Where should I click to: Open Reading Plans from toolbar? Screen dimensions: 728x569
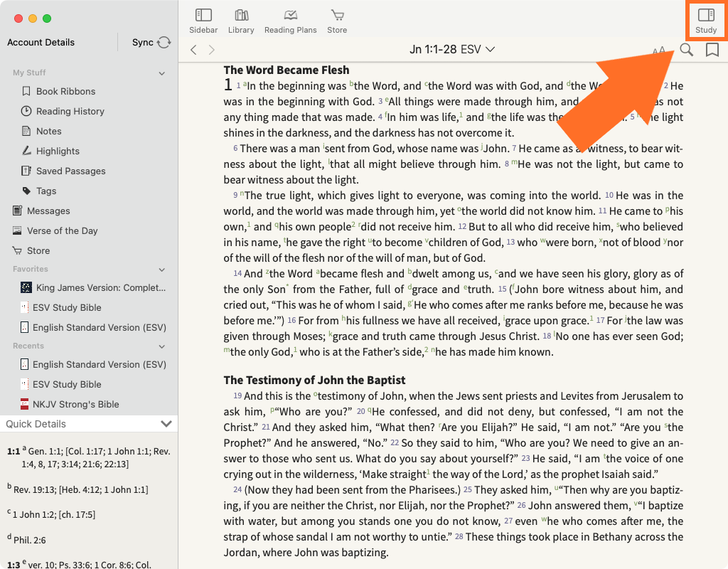click(x=290, y=21)
